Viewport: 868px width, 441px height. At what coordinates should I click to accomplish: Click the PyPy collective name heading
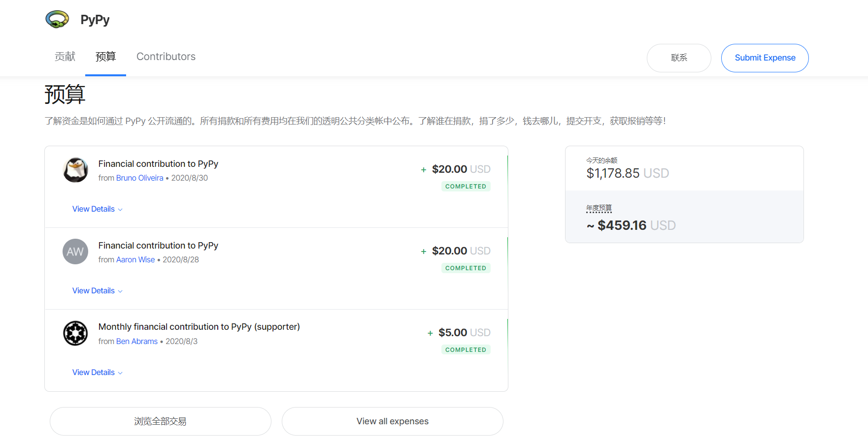click(x=95, y=20)
